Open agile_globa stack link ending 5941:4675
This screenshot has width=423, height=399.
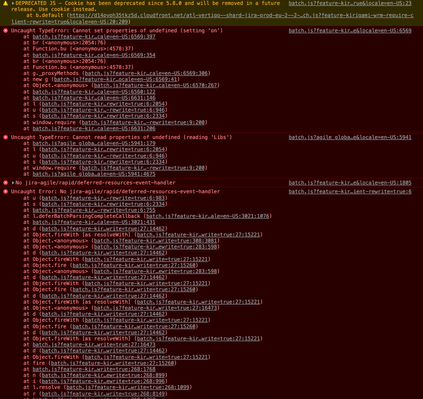(x=94, y=174)
